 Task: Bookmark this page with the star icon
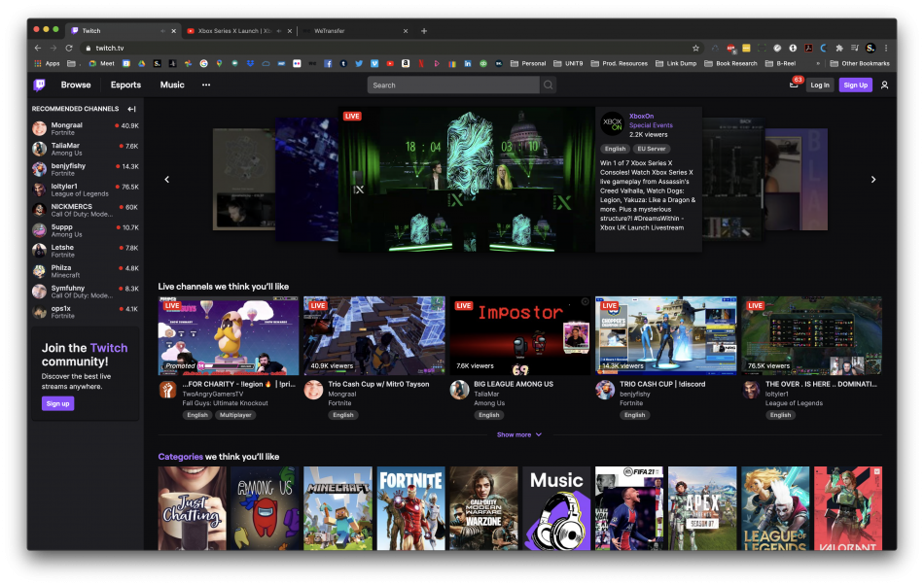tap(696, 48)
